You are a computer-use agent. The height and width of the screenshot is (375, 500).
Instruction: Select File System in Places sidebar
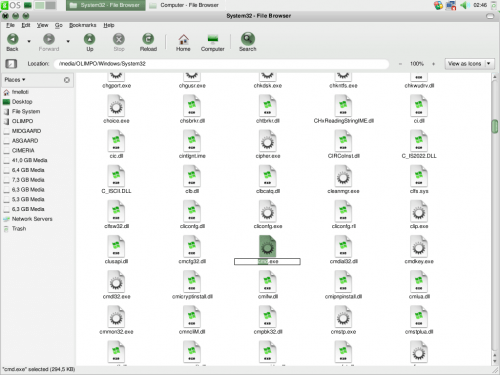click(26, 111)
